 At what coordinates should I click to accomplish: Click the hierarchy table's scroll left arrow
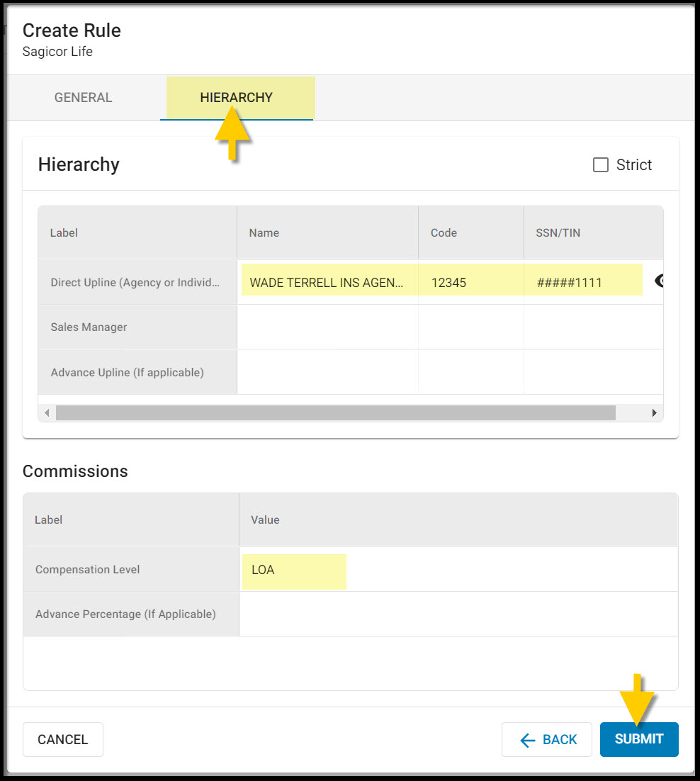pyautogui.click(x=47, y=412)
